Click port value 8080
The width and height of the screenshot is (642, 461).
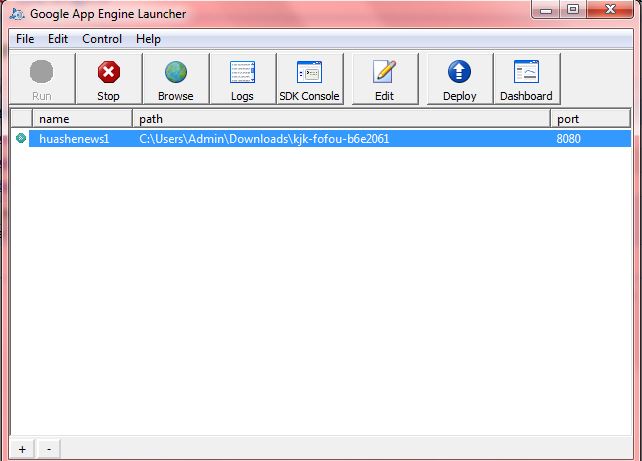coord(568,139)
